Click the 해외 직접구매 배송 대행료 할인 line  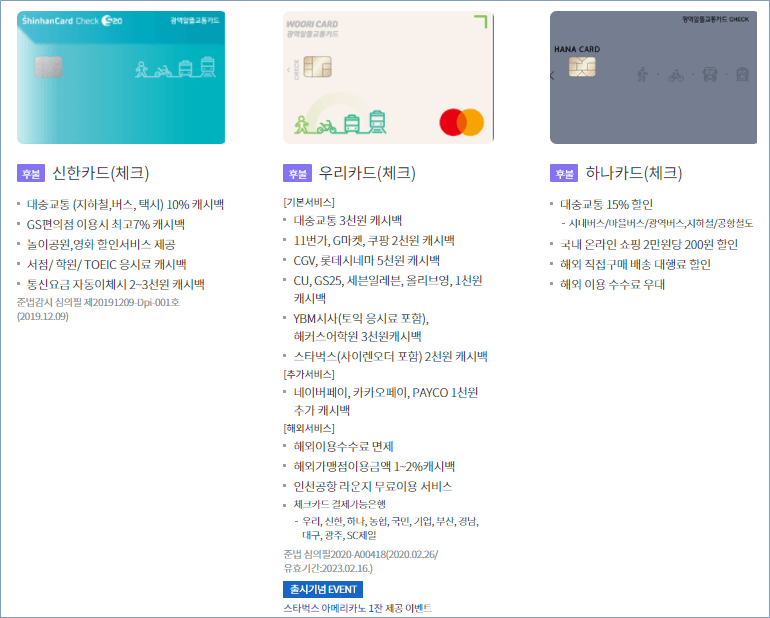(635, 265)
